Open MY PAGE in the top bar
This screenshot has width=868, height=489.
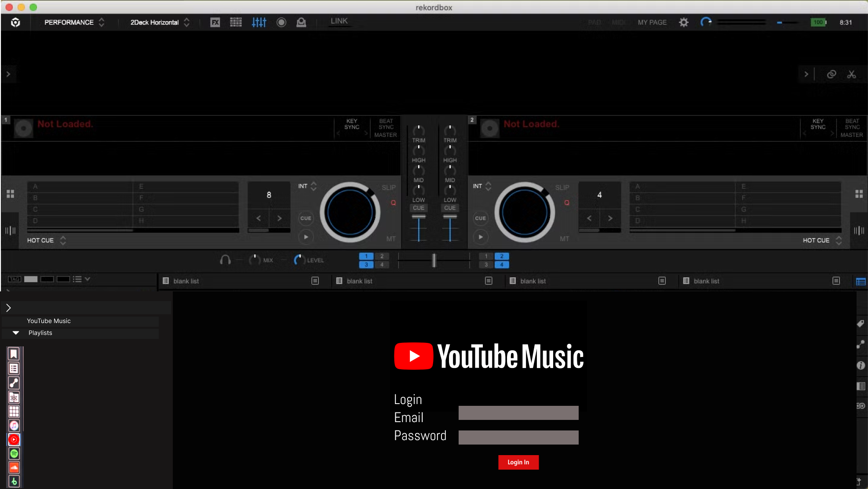pos(652,22)
